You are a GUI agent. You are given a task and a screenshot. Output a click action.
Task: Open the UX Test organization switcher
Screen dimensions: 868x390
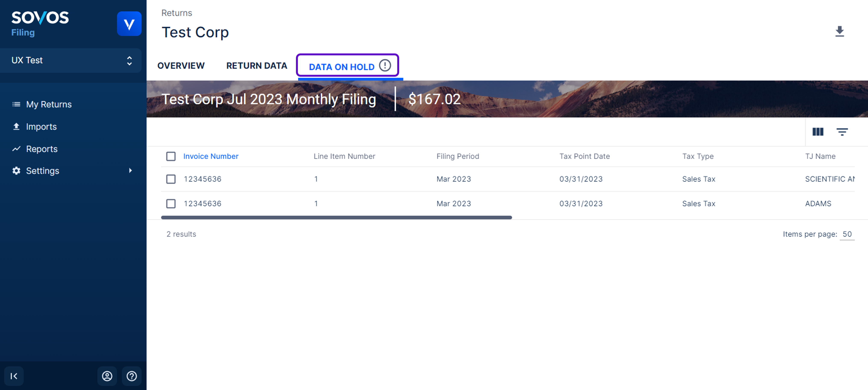71,60
